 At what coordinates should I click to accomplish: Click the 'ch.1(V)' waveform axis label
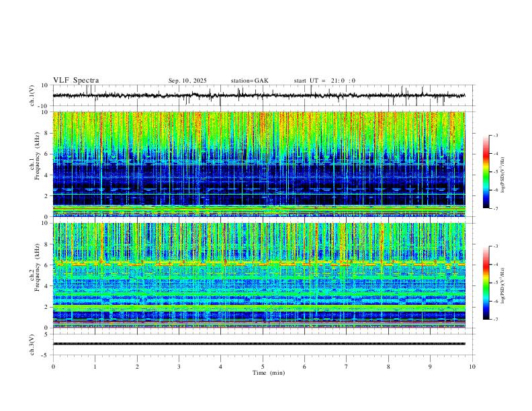32,95
